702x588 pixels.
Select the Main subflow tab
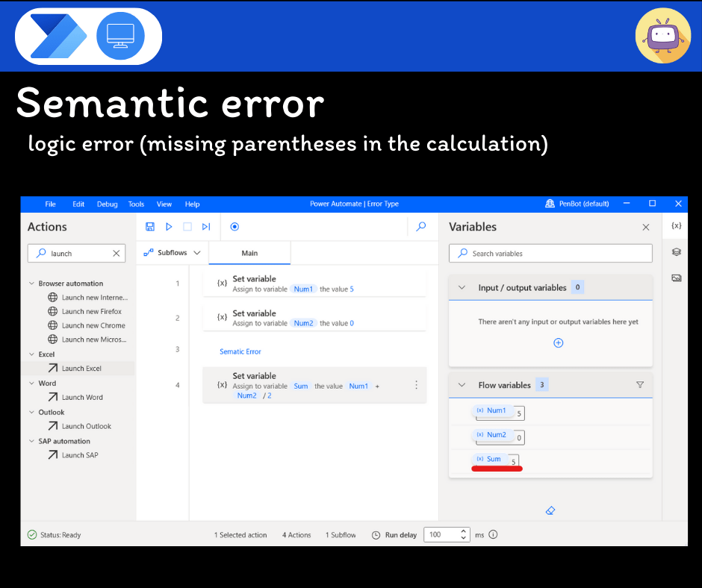pyautogui.click(x=249, y=253)
